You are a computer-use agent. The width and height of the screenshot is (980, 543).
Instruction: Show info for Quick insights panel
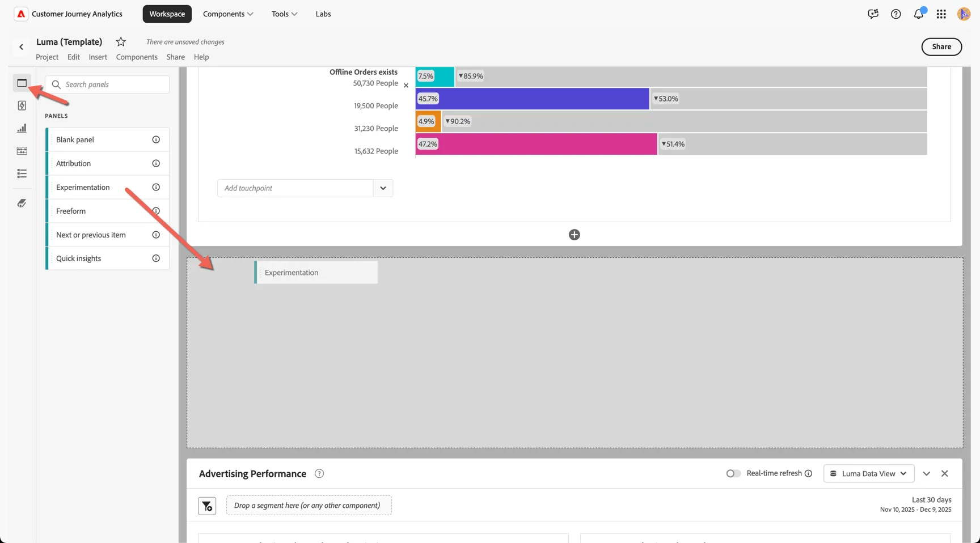pos(156,258)
